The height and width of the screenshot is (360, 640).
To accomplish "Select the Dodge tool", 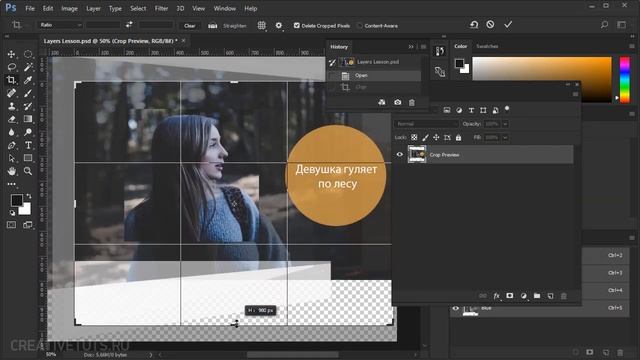I will (28, 132).
